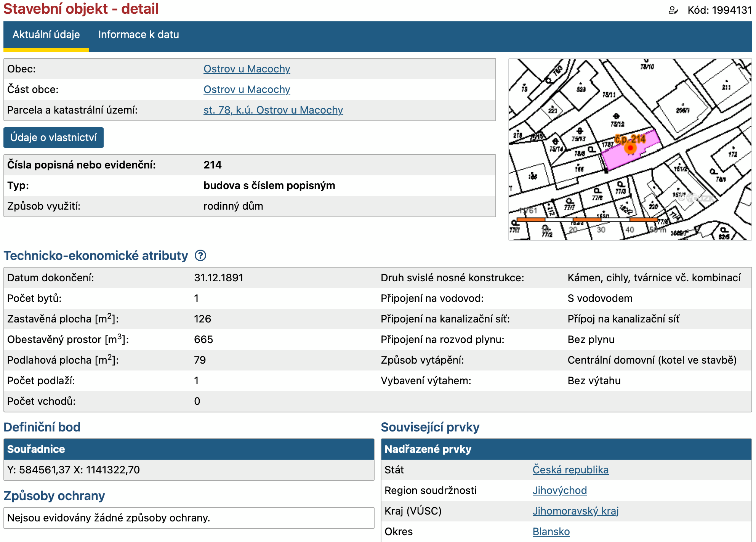
Task: Open parcel link st. 78, k.ú. Ostrov u Macochy
Action: tap(273, 110)
